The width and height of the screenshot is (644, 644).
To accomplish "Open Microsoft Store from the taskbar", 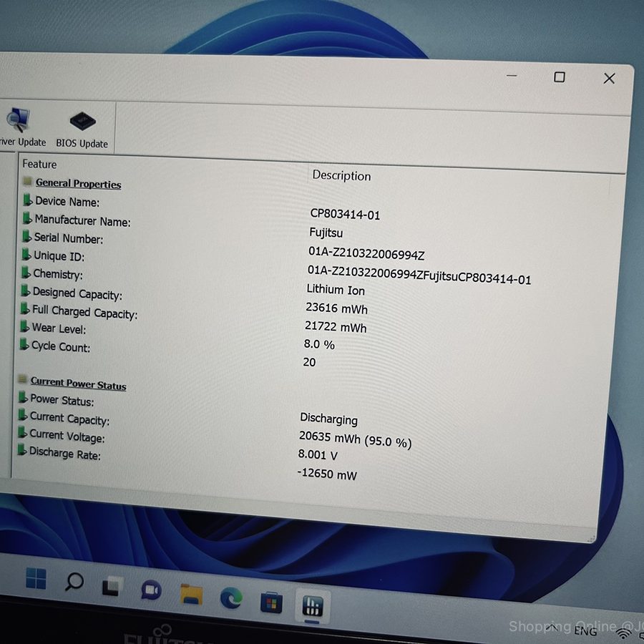I will click(x=271, y=602).
